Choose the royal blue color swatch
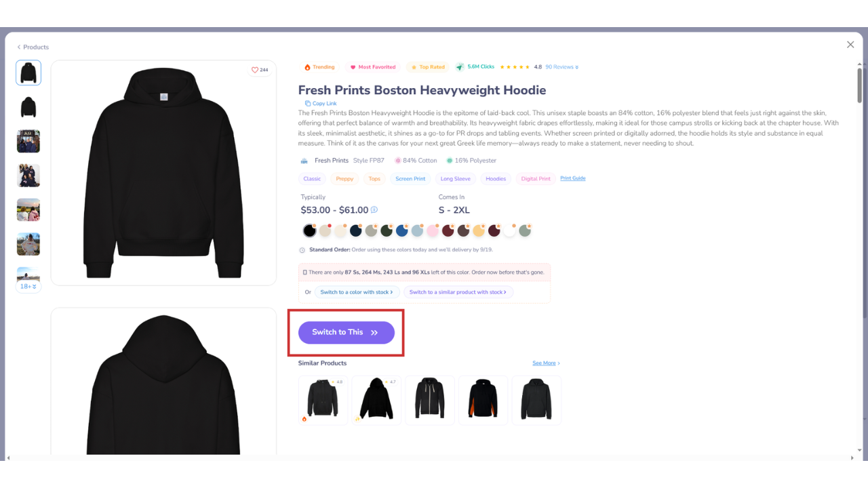The width and height of the screenshot is (868, 488). (x=401, y=231)
